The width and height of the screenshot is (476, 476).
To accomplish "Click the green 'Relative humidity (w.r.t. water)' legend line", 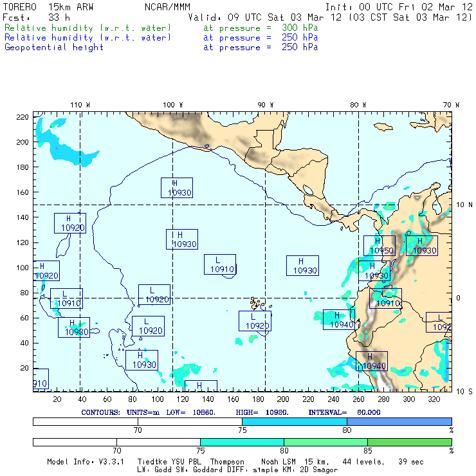I will click(x=87, y=28).
